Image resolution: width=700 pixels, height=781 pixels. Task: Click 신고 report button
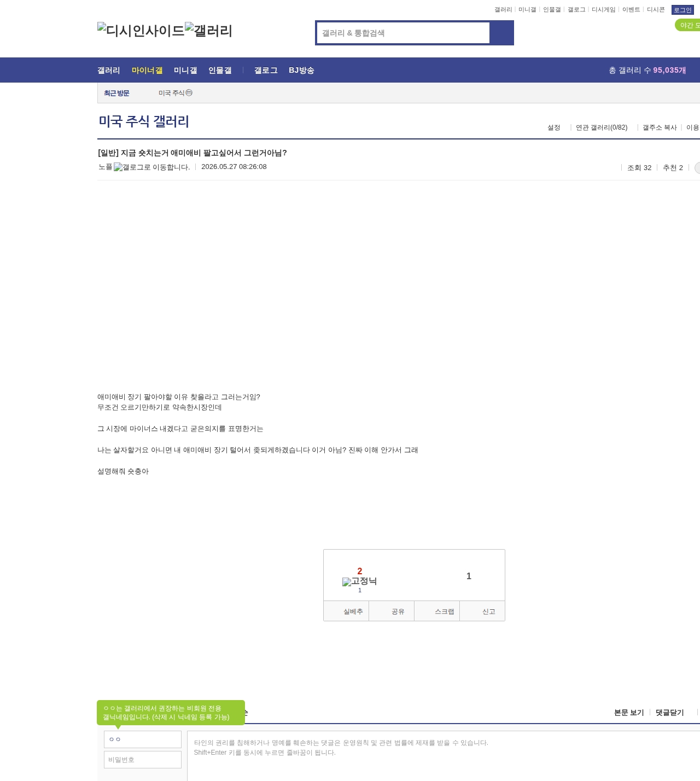(482, 611)
